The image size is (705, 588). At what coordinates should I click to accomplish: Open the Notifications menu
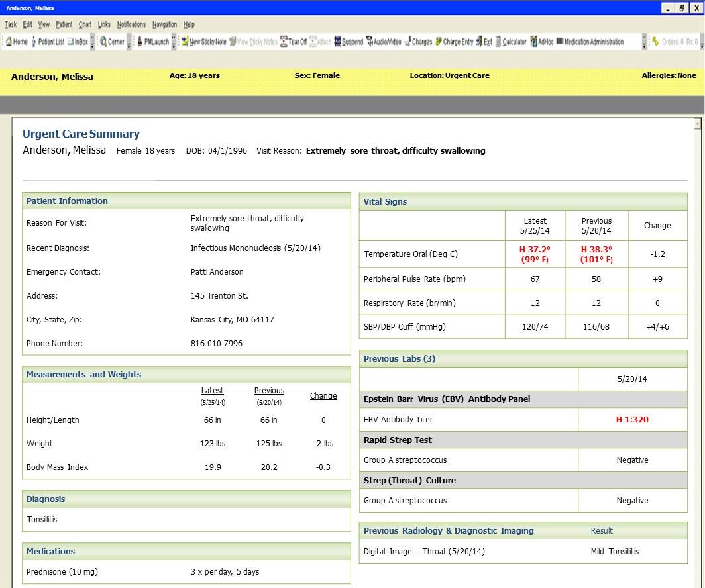pyautogui.click(x=131, y=24)
